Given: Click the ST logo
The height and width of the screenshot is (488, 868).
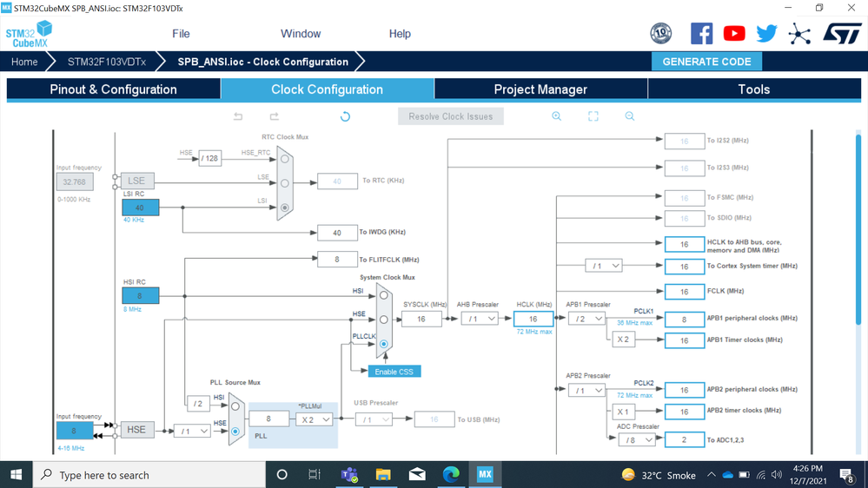Looking at the screenshot, I should point(842,34).
